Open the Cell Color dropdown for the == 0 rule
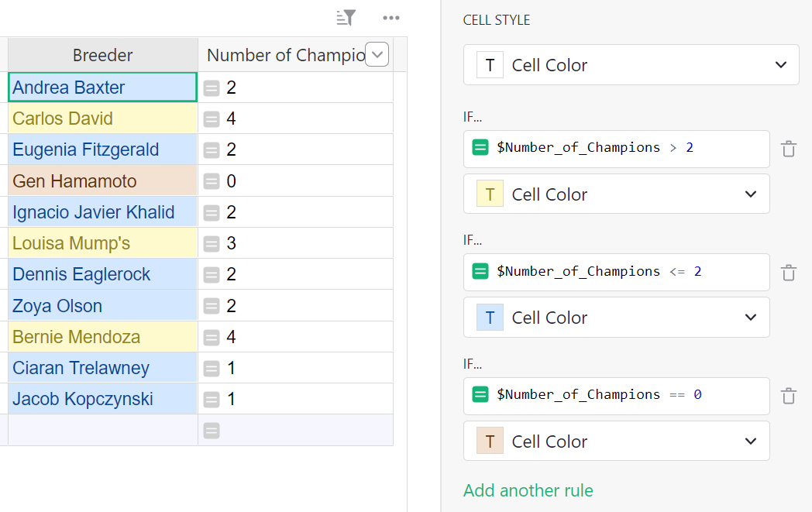This screenshot has width=812, height=512. [x=750, y=441]
